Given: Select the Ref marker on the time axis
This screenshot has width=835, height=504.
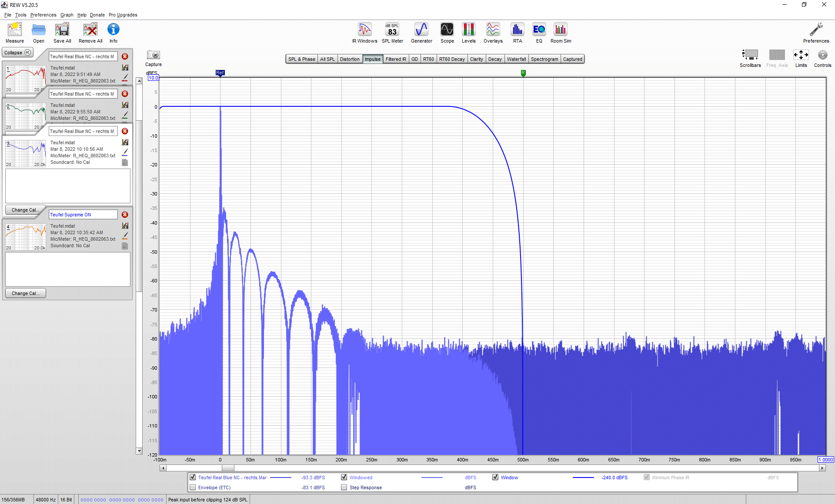Looking at the screenshot, I should coord(220,73).
